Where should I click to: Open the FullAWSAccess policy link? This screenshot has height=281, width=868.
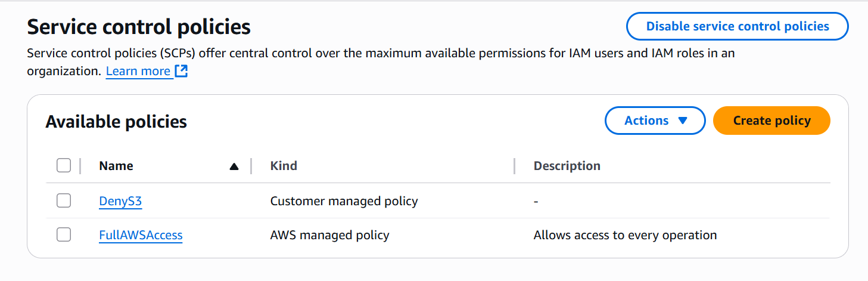[x=141, y=235]
